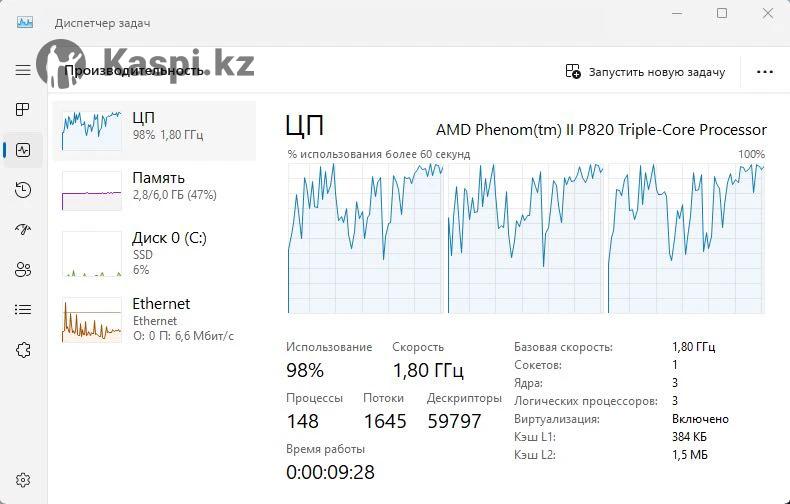790x504 pixels.
Task: Switch to the Users sidebar icon
Action: [x=23, y=269]
